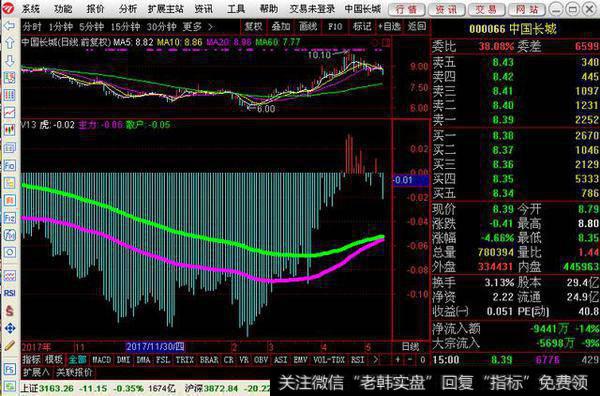This screenshot has width=600, height=396.
Task: Click the red-framed 资讯 button at top right
Action: (446, 9)
